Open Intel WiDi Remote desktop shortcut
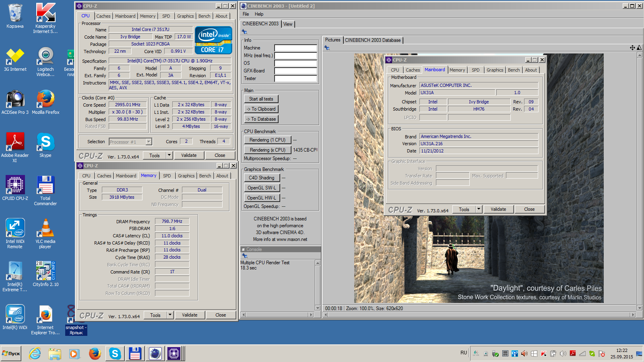 15,234
